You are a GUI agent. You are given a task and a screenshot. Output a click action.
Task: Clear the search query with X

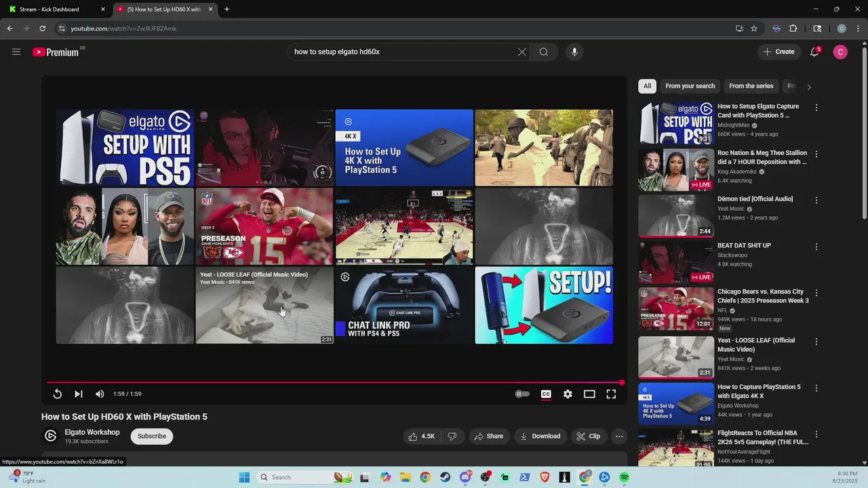click(522, 52)
